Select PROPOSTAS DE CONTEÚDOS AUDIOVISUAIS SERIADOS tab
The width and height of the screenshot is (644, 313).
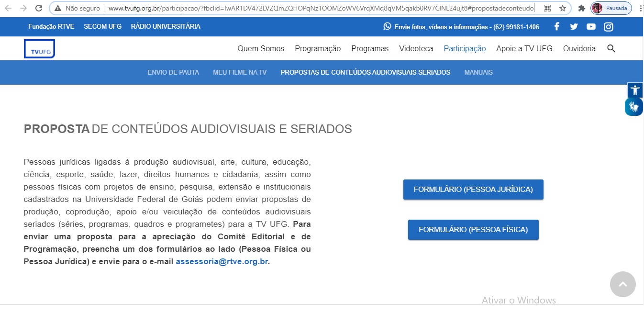[366, 72]
